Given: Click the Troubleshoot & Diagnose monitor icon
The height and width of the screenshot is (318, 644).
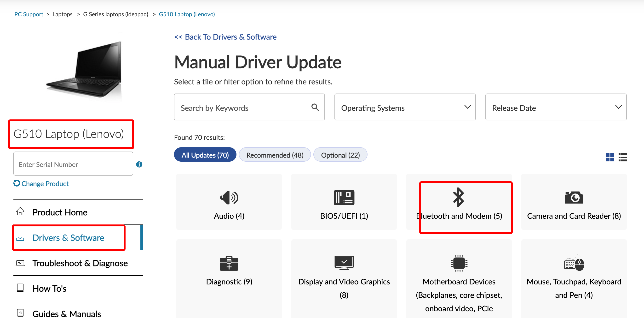Looking at the screenshot, I should click(x=20, y=263).
